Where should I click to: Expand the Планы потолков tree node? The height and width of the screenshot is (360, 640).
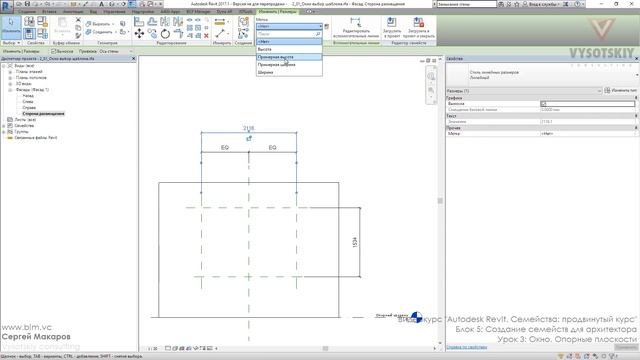tap(10, 78)
